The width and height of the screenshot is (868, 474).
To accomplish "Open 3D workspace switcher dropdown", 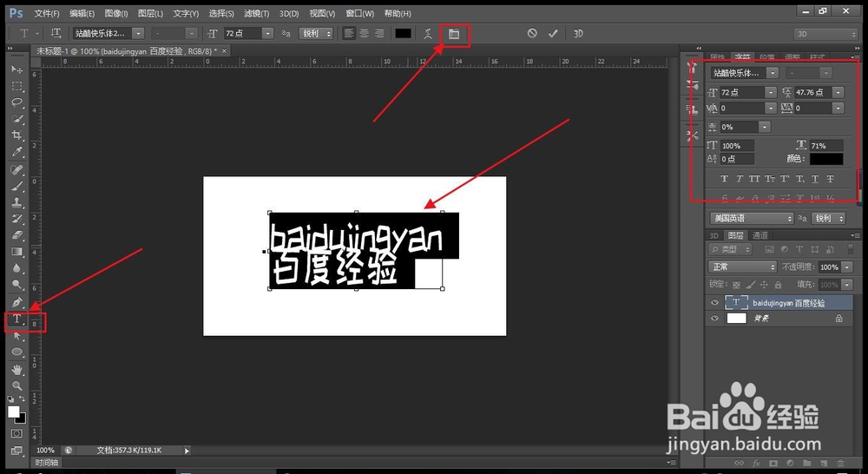I will (825, 34).
